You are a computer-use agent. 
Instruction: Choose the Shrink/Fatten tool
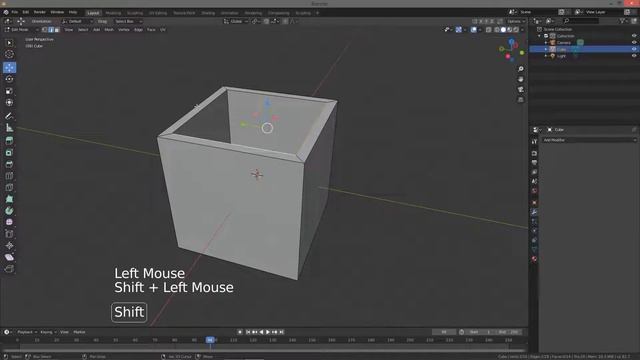coord(9,246)
